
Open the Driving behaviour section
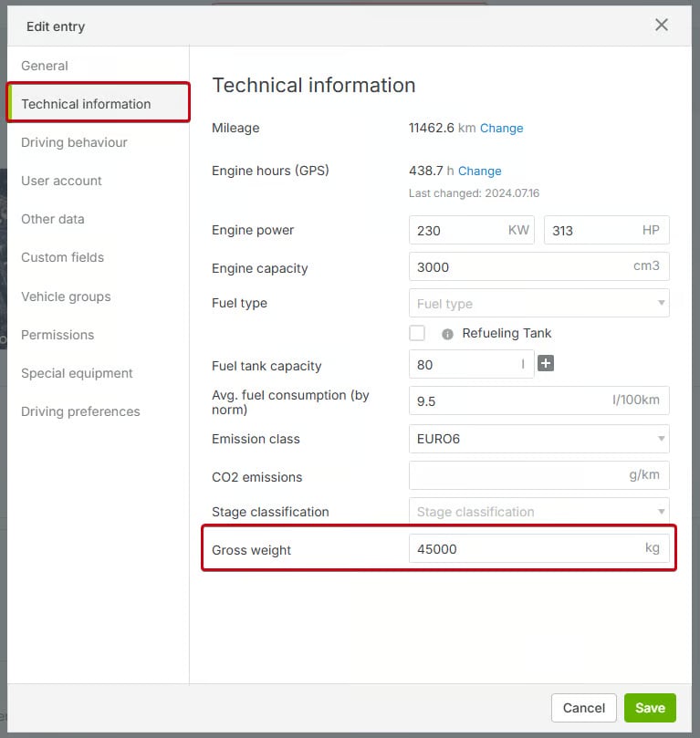(74, 142)
